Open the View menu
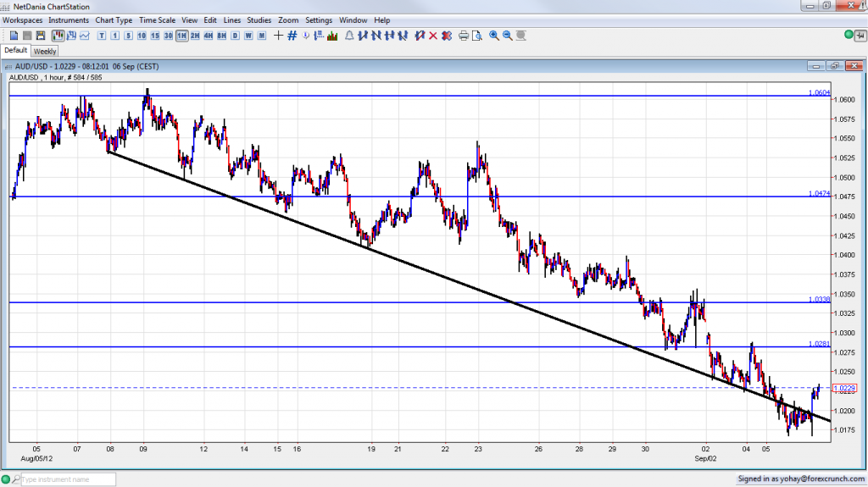 [x=189, y=20]
